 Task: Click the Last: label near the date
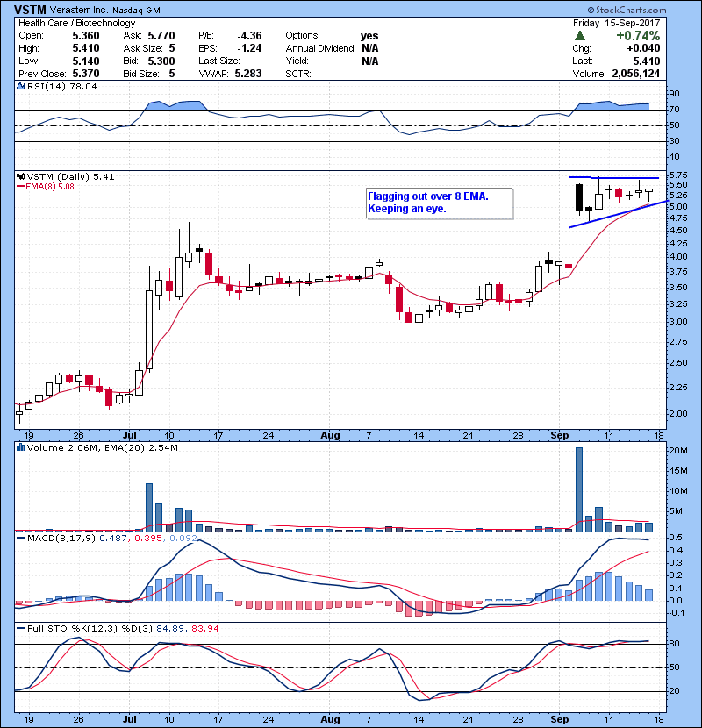(583, 61)
